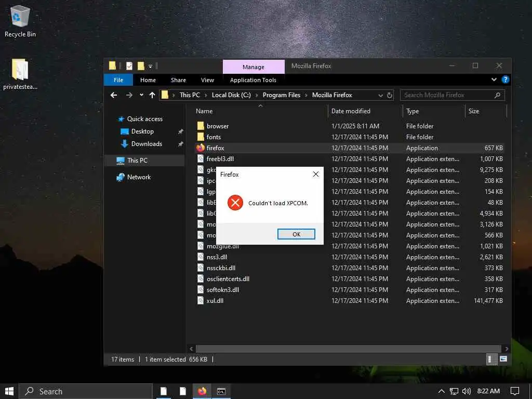Select the xul.dll file icon

pos(201,300)
